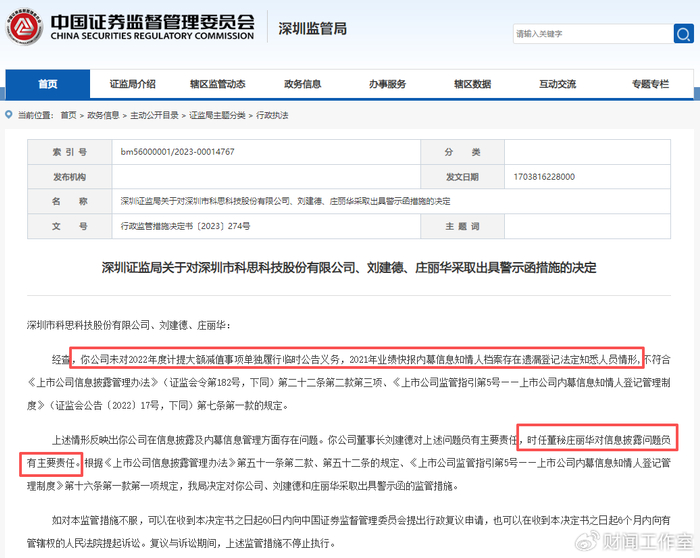Click the location pin icon in breadcrumb
The height and width of the screenshot is (558, 700).
[x=8, y=115]
